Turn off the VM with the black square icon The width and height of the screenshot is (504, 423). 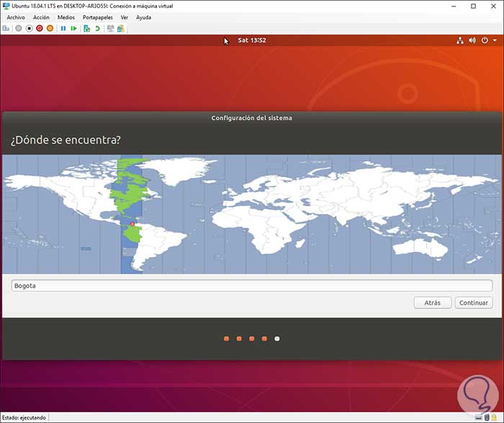(30, 29)
